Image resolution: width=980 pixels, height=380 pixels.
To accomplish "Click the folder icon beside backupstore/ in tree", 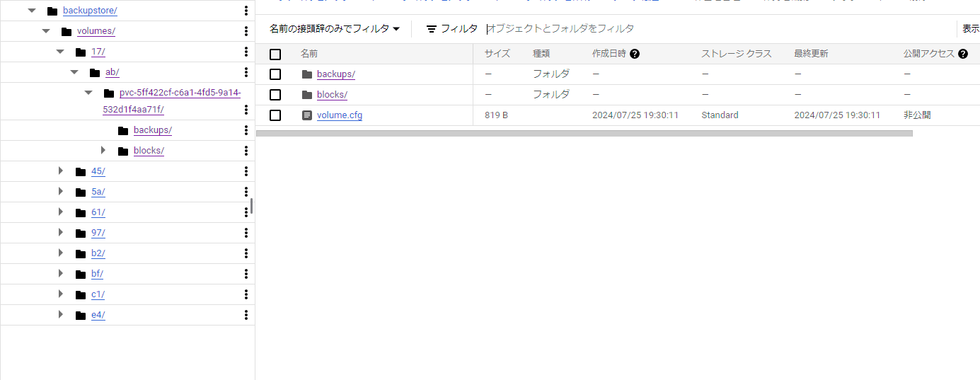I will pyautogui.click(x=52, y=11).
